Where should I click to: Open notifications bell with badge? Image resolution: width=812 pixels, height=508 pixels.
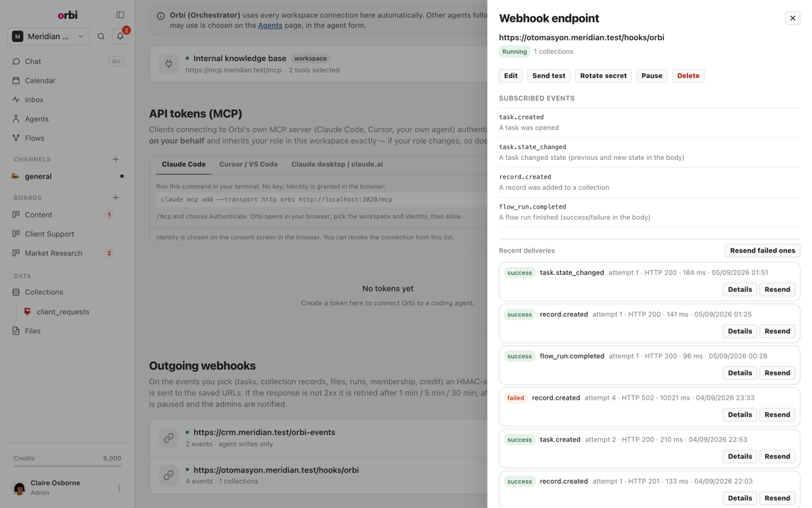tap(120, 36)
